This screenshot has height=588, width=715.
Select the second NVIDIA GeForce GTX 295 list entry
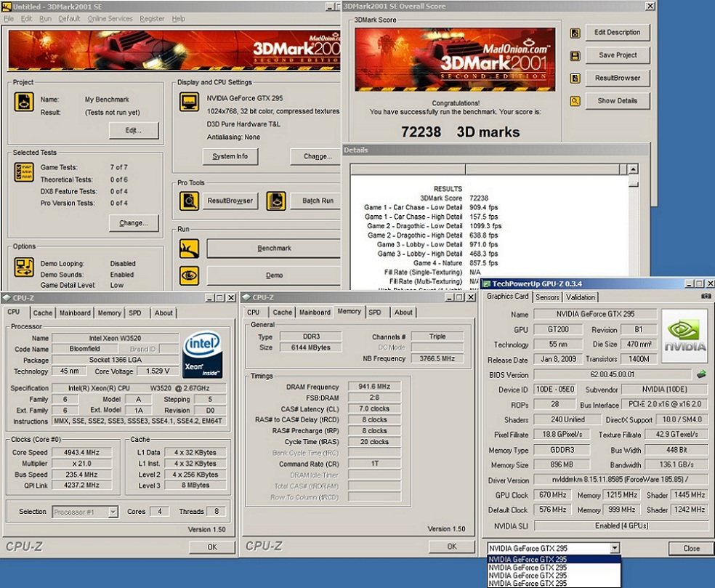click(554, 568)
